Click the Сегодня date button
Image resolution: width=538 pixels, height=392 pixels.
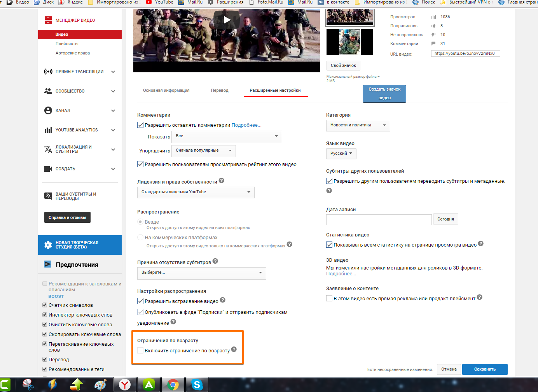[x=445, y=219]
